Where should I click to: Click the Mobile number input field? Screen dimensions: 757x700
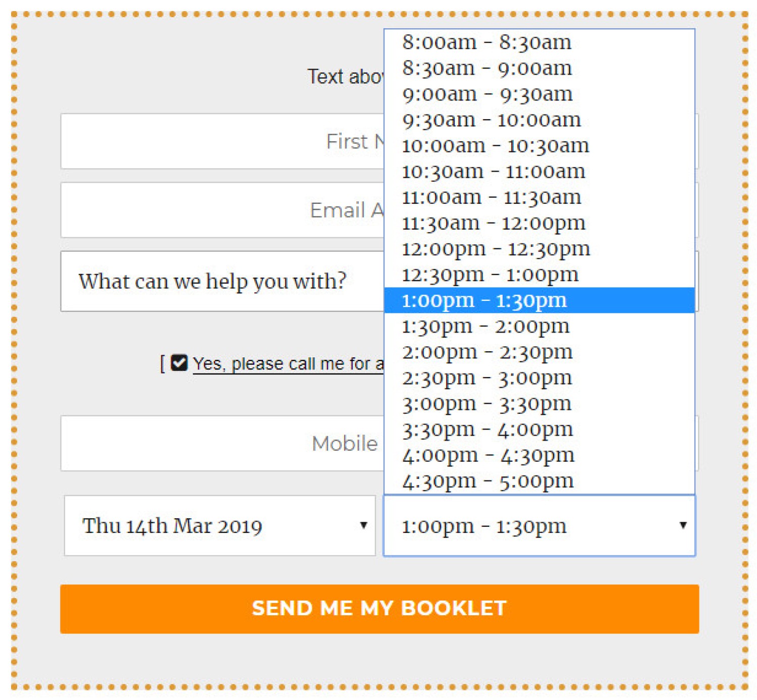[223, 443]
